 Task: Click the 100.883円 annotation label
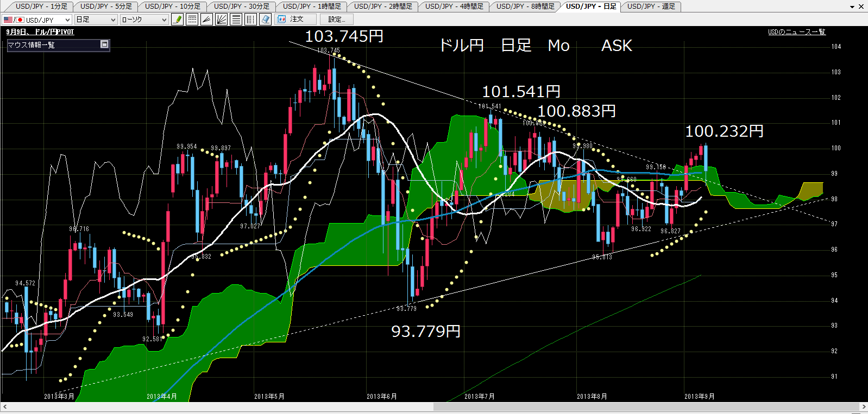576,111
